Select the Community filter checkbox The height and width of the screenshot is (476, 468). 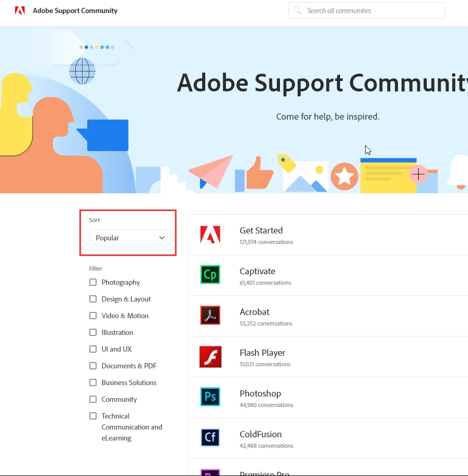(93, 399)
